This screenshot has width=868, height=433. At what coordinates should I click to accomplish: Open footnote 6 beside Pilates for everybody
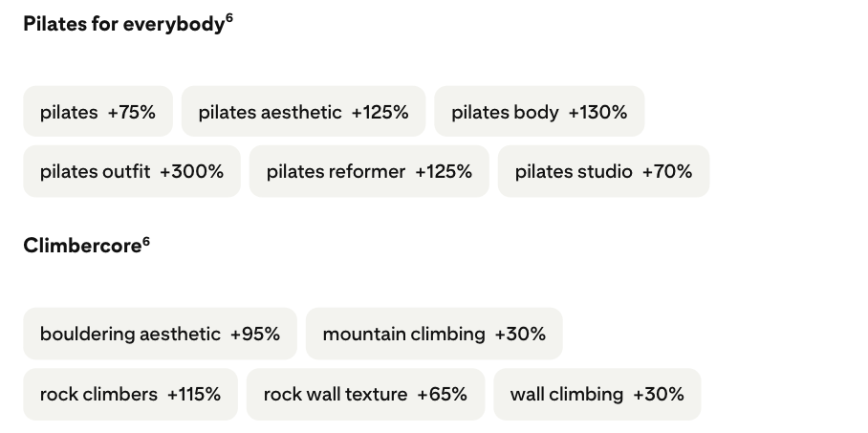(229, 19)
